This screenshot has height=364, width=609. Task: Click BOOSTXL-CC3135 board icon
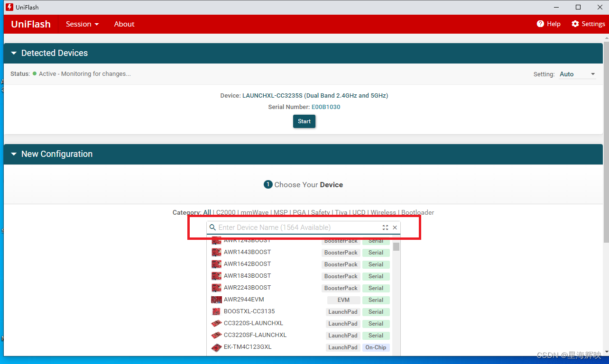[x=216, y=311]
